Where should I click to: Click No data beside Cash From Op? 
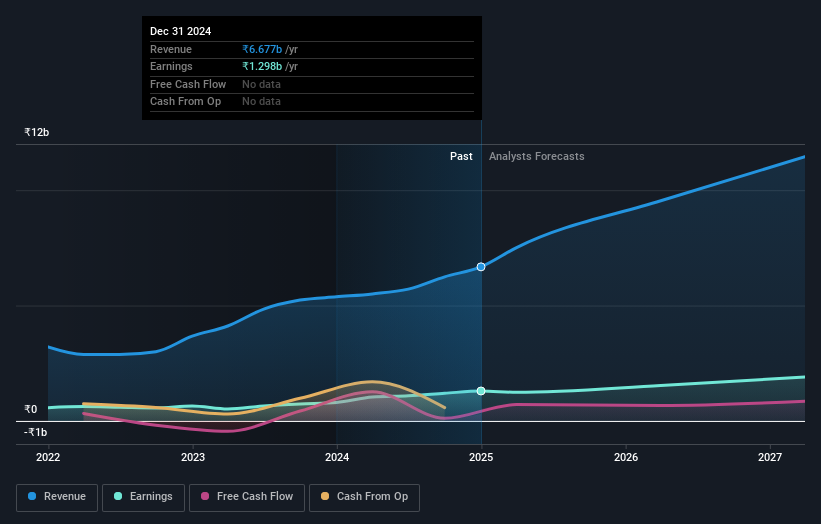click(x=261, y=102)
